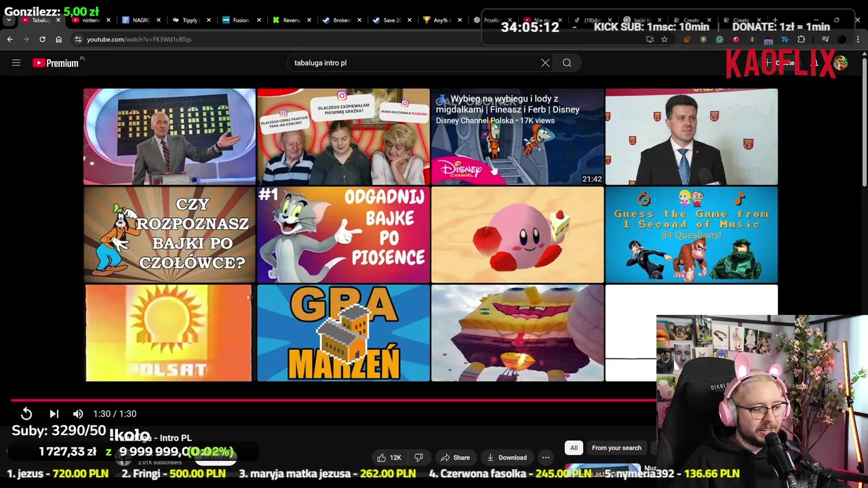
Task: Open the man in suit press thumbnail
Action: (x=691, y=136)
